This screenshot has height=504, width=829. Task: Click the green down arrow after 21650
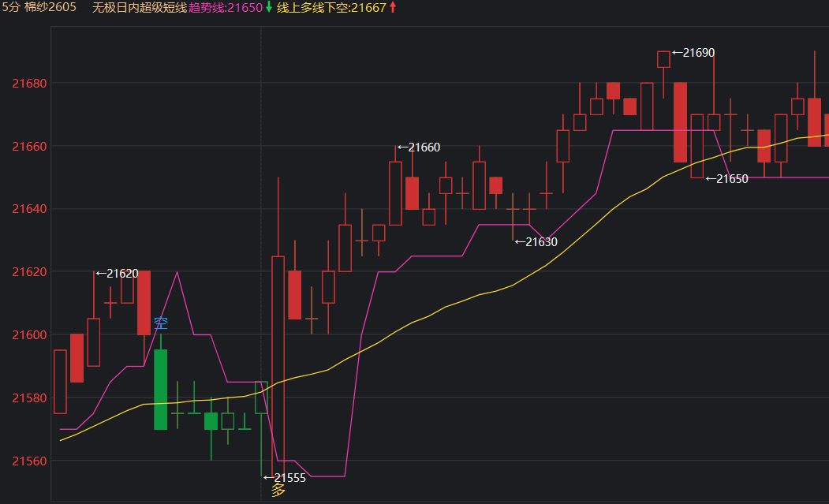point(269,7)
